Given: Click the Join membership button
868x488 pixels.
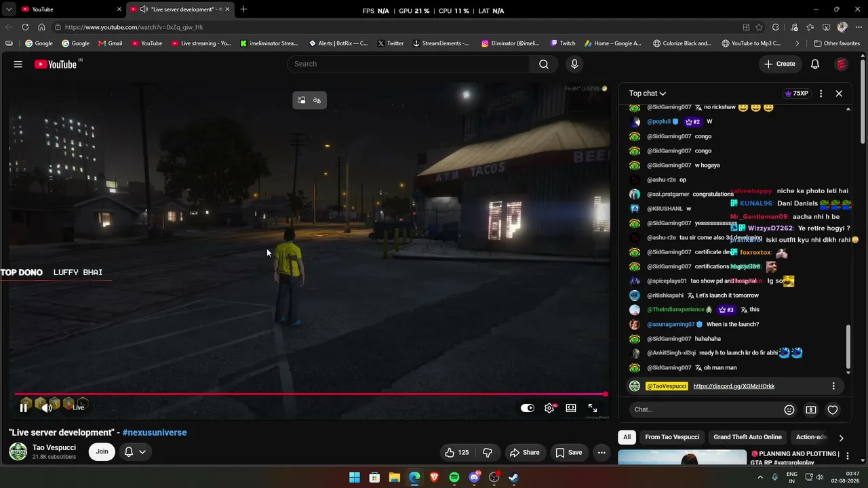Looking at the screenshot, I should pyautogui.click(x=102, y=451).
